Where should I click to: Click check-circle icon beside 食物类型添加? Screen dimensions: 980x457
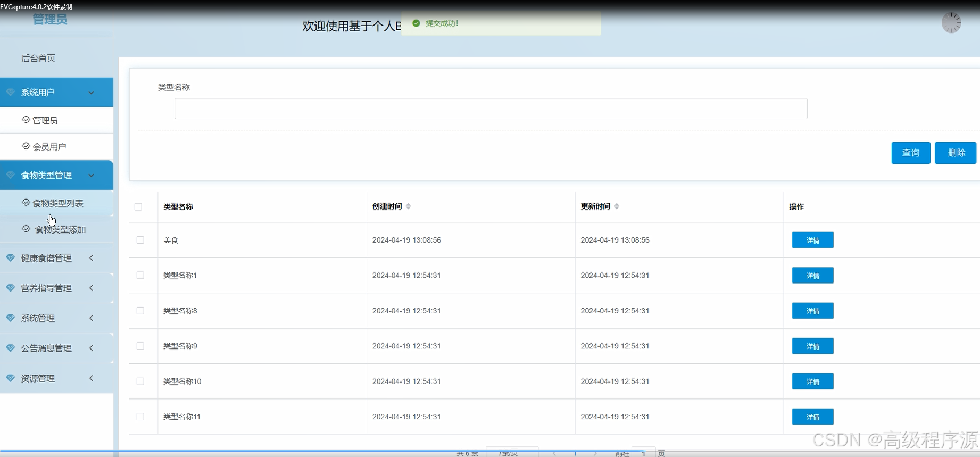pyautogui.click(x=26, y=229)
